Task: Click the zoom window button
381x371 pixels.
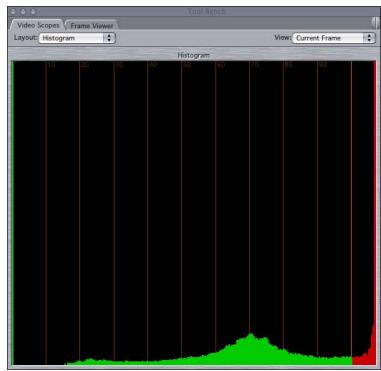Action: pos(33,12)
